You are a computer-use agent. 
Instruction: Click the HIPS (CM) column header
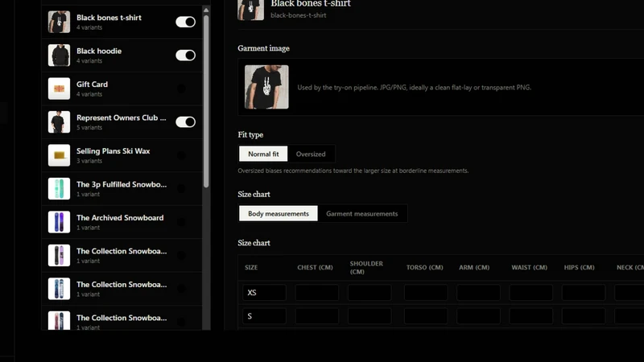pos(579,267)
